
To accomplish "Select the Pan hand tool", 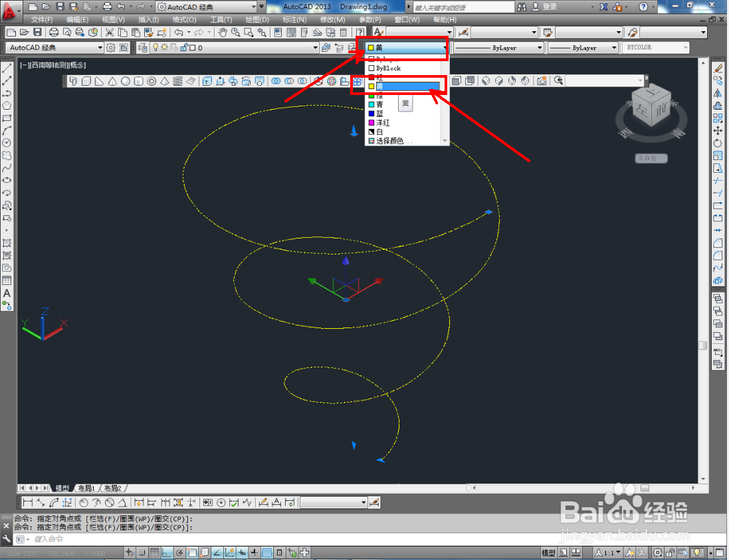I will pos(223,33).
